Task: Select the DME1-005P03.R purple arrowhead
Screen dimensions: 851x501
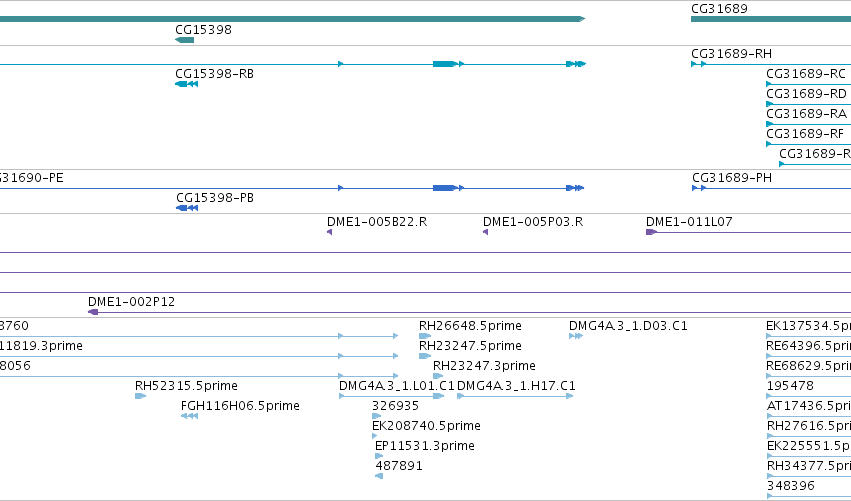Action: pos(486,232)
